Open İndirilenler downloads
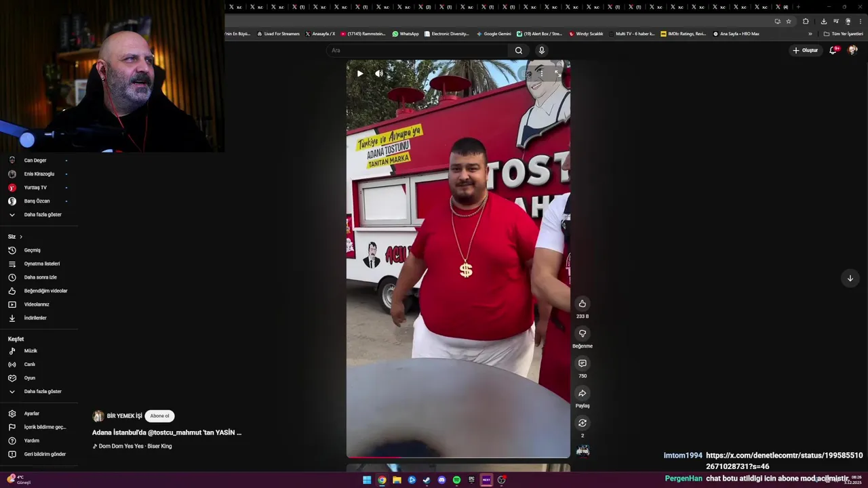This screenshot has height=488, width=868. [35, 318]
